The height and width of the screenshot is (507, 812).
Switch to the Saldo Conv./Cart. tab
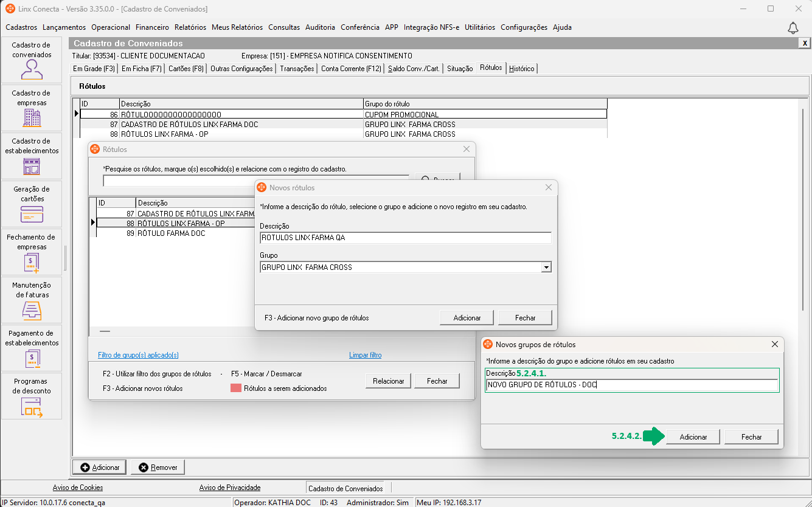414,69
